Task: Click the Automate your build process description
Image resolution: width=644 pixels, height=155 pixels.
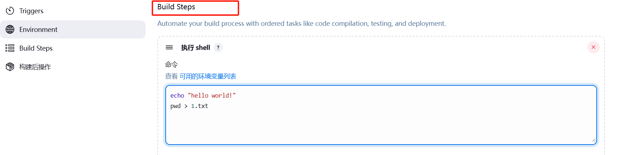Action: click(302, 23)
